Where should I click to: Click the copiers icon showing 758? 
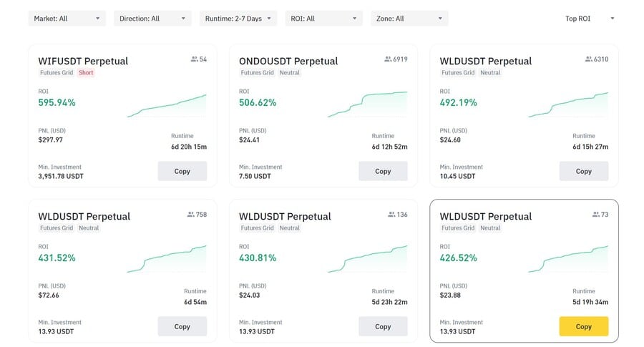pyautogui.click(x=190, y=214)
